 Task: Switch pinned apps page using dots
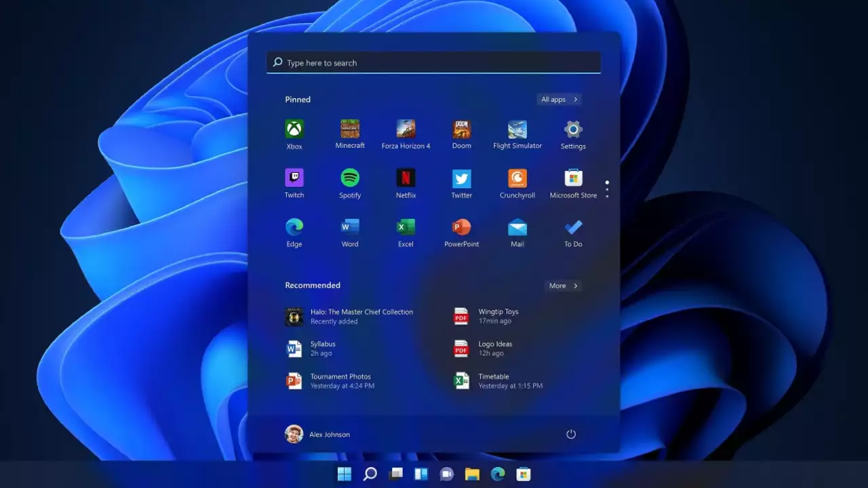tap(607, 189)
